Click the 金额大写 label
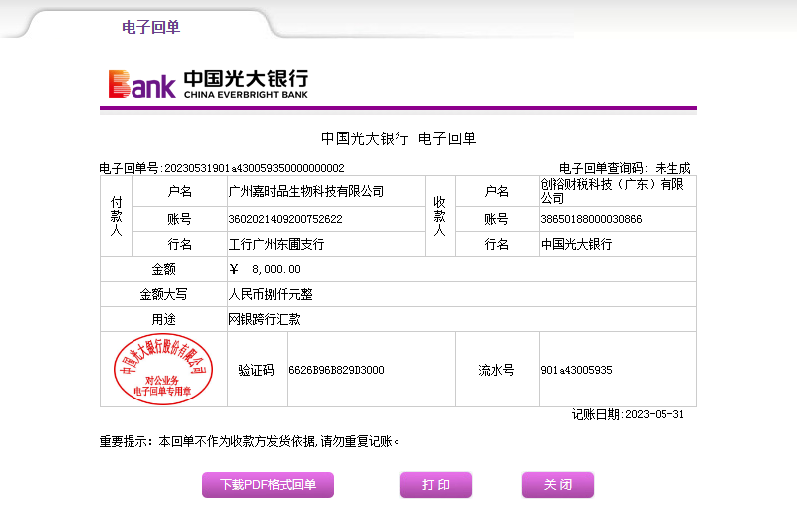Image resolution: width=797 pixels, height=532 pixels. tap(163, 294)
